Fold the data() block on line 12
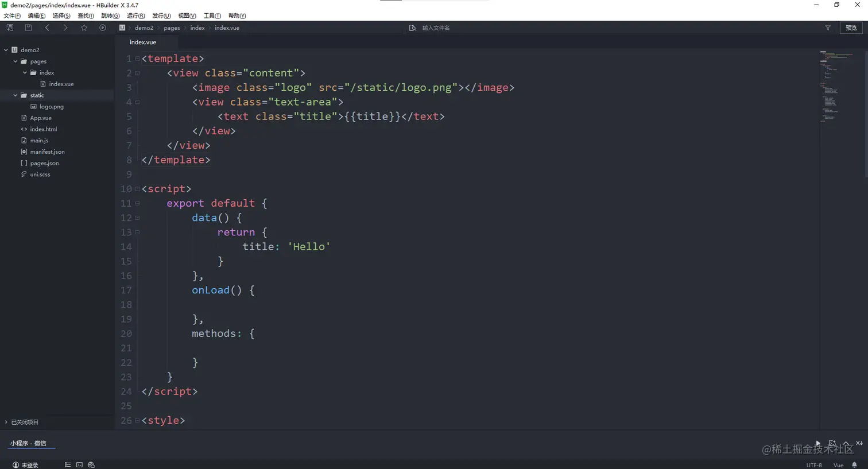Image resolution: width=868 pixels, height=469 pixels. [x=137, y=218]
